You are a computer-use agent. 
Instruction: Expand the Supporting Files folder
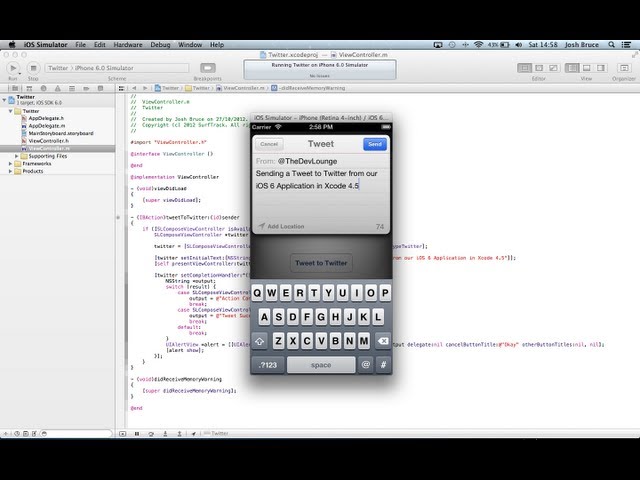tap(17, 156)
